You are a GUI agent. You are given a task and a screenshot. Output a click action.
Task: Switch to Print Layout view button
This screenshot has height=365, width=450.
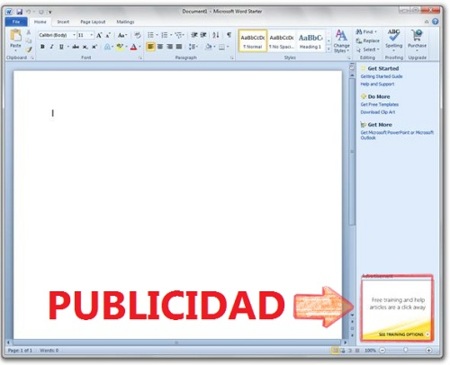coord(335,350)
